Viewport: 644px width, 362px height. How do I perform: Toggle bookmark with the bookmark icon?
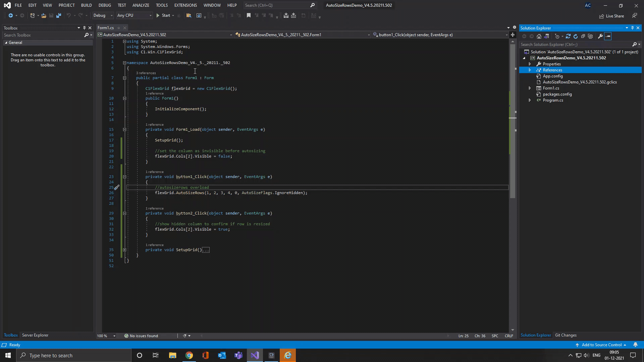[249, 15]
